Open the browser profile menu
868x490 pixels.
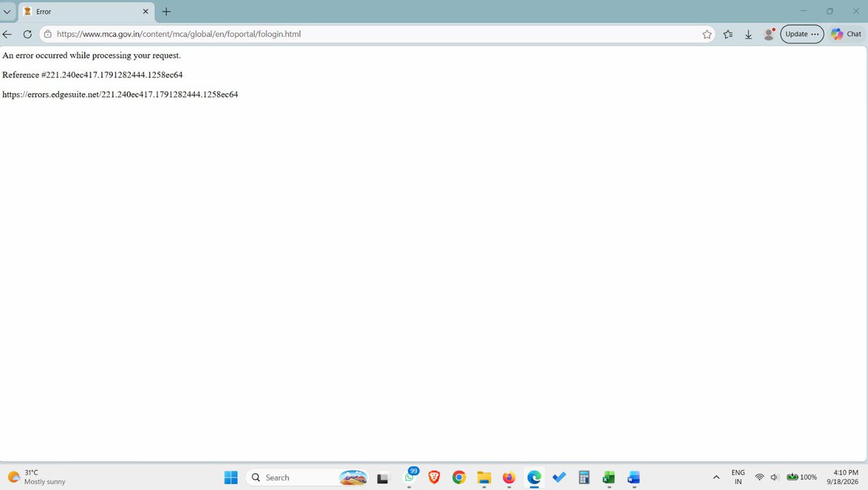[x=770, y=34]
